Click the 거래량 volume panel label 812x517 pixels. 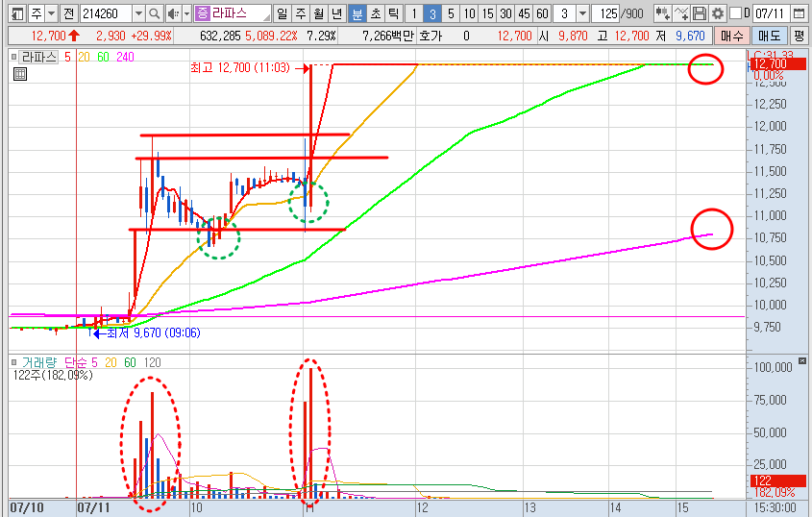click(39, 362)
